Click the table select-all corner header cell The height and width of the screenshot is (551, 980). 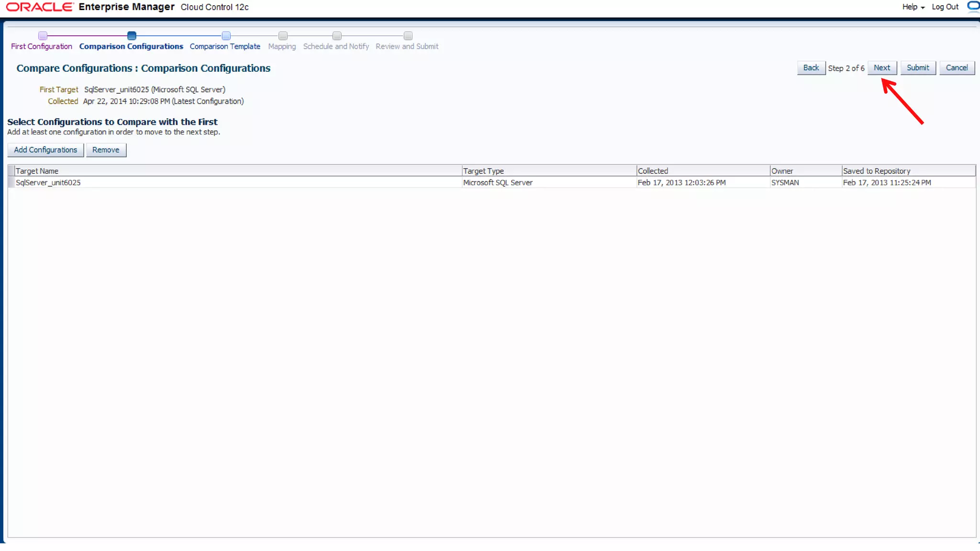click(11, 171)
